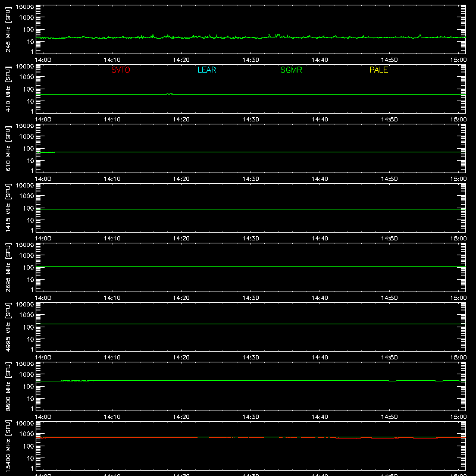This screenshot has height=476, width=476.
Task: Click the 15:00 time label of the 245 MHz plot
Action: point(458,60)
